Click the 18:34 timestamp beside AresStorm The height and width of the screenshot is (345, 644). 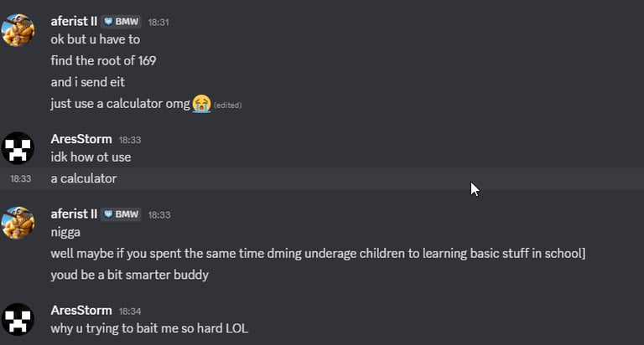pyautogui.click(x=130, y=311)
